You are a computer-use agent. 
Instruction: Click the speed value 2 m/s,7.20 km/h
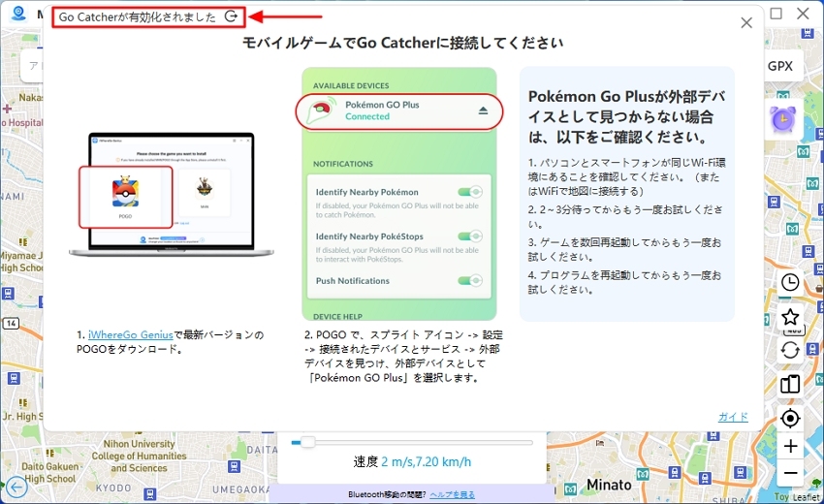(427, 462)
